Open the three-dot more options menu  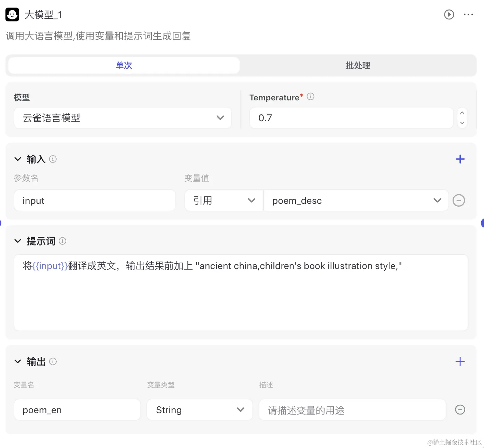click(x=468, y=15)
